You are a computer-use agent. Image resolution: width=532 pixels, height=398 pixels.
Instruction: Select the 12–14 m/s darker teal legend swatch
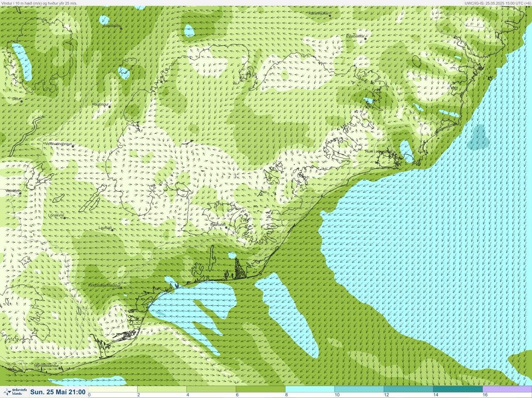(x=408, y=389)
